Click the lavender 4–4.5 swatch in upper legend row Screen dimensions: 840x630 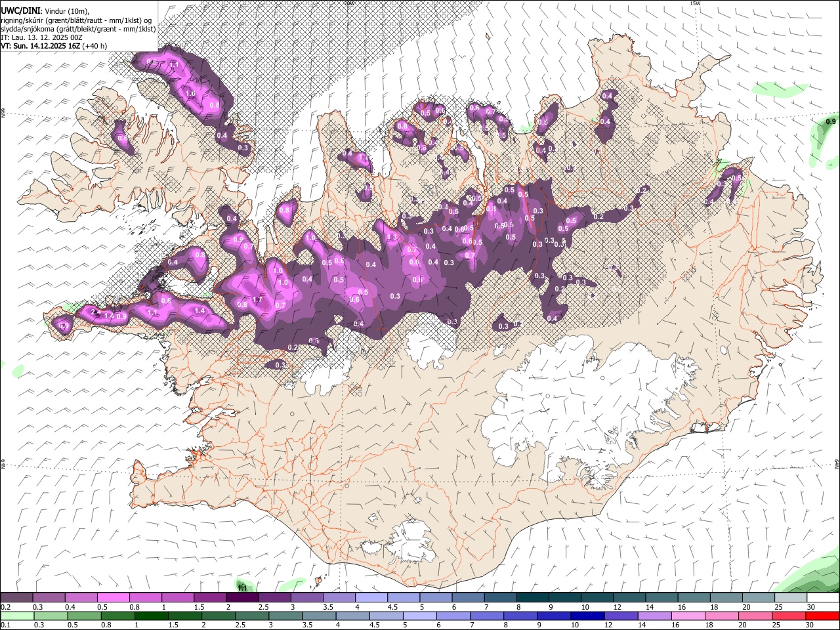click(x=371, y=598)
